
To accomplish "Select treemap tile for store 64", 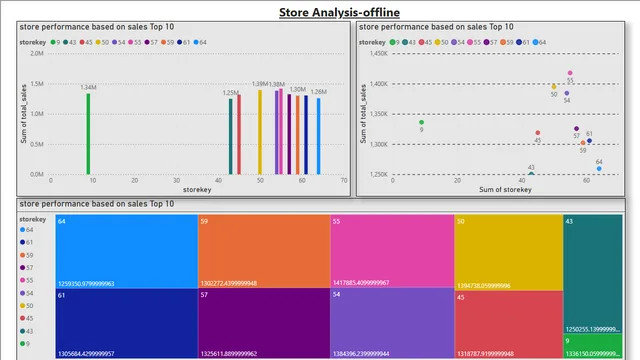I will (127, 251).
